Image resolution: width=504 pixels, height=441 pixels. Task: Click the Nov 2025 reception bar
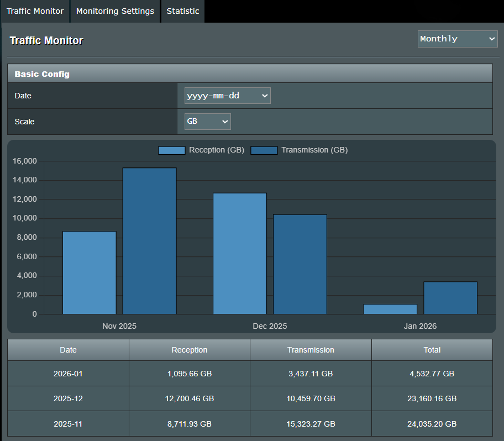(89, 272)
